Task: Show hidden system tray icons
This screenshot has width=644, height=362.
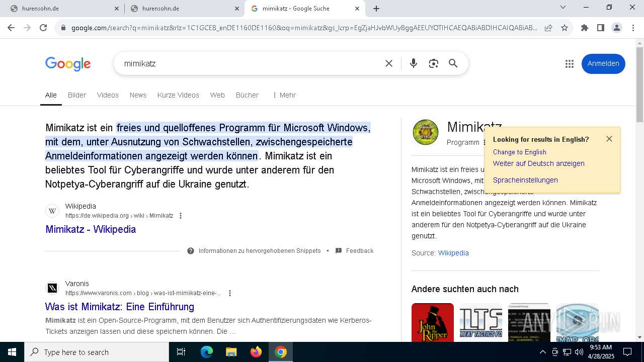Action: tap(542, 352)
